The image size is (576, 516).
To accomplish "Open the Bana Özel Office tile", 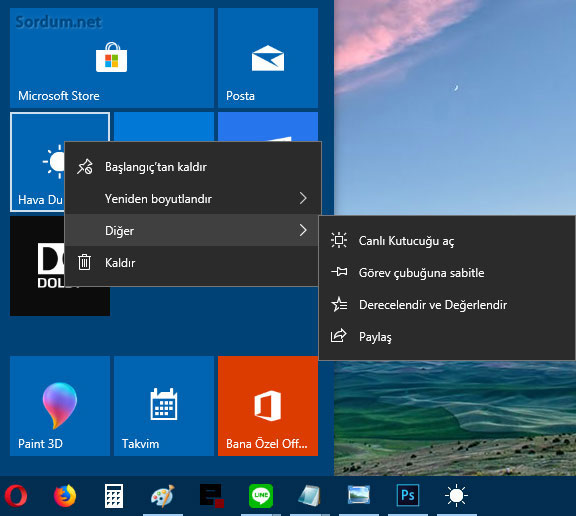I will pos(268,406).
